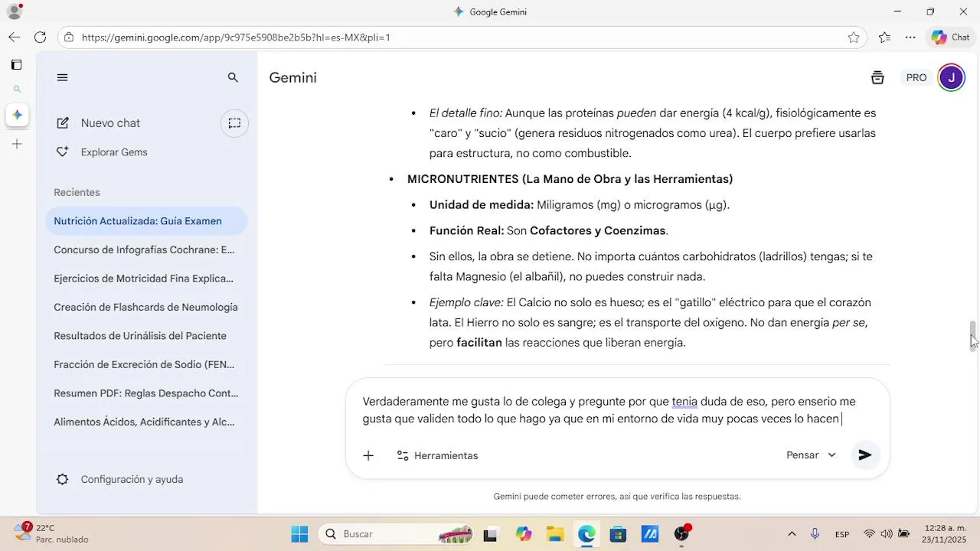Click the Recientes section heading
Screen dimensions: 980x551
tap(77, 192)
